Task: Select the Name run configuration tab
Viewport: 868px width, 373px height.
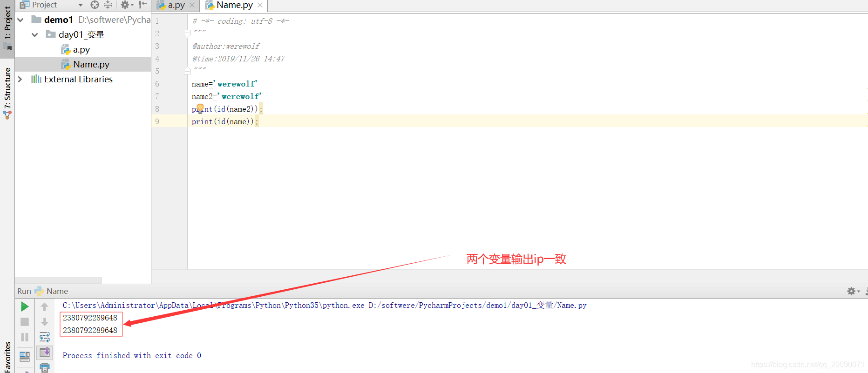Action: pyautogui.click(x=52, y=291)
